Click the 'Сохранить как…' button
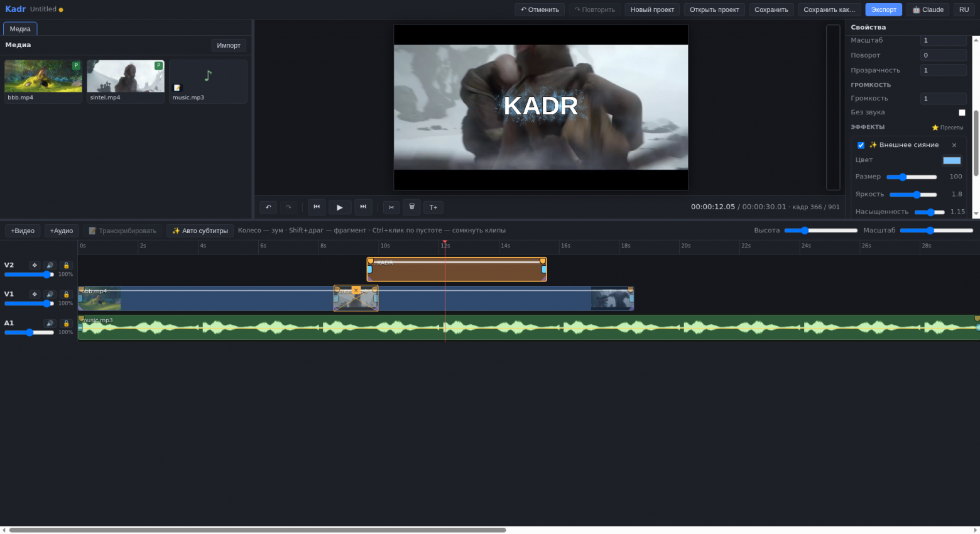980x534 pixels. [x=829, y=9]
